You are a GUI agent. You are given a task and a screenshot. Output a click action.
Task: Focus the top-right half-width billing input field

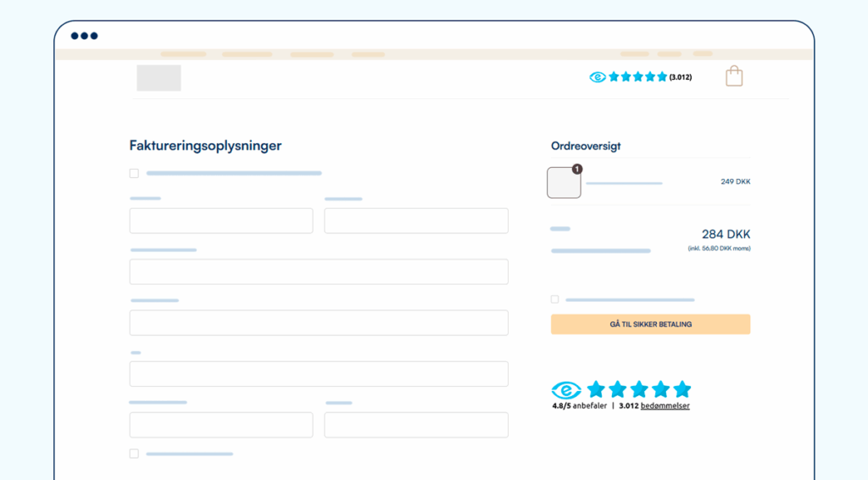point(416,220)
